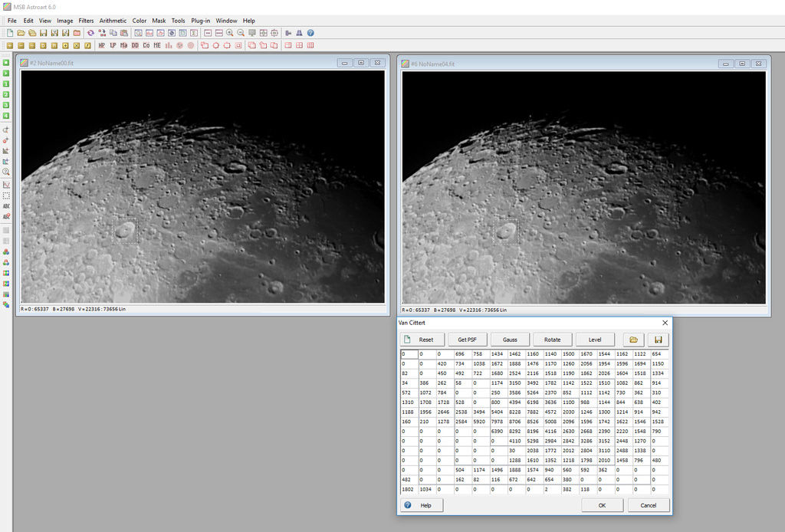Cancel the Van Cittert dialog
The height and width of the screenshot is (532, 785).
649,505
